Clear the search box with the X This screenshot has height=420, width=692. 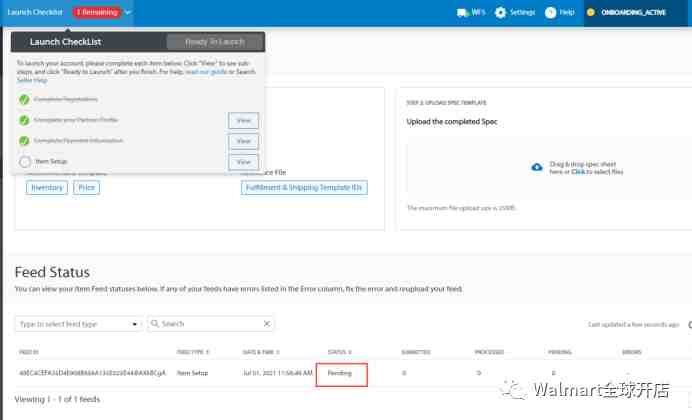point(267,324)
